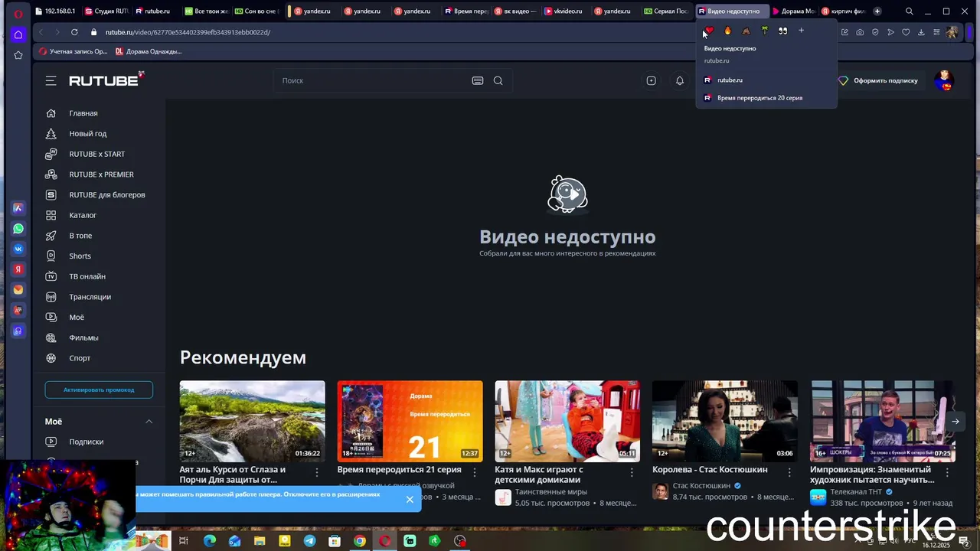Switch to the 192.168.0.1 tab
Screen dimensions: 980x551
(x=56, y=11)
